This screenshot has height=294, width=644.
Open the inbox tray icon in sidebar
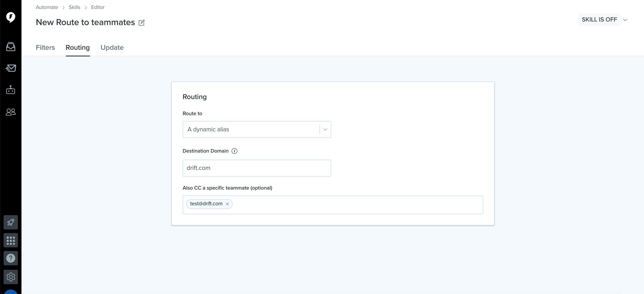coord(11,47)
